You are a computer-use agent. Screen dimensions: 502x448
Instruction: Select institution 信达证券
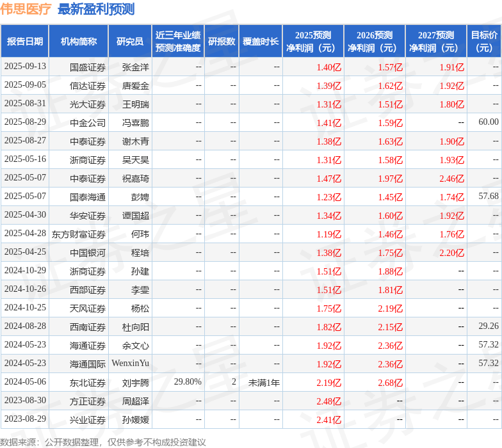coord(88,86)
